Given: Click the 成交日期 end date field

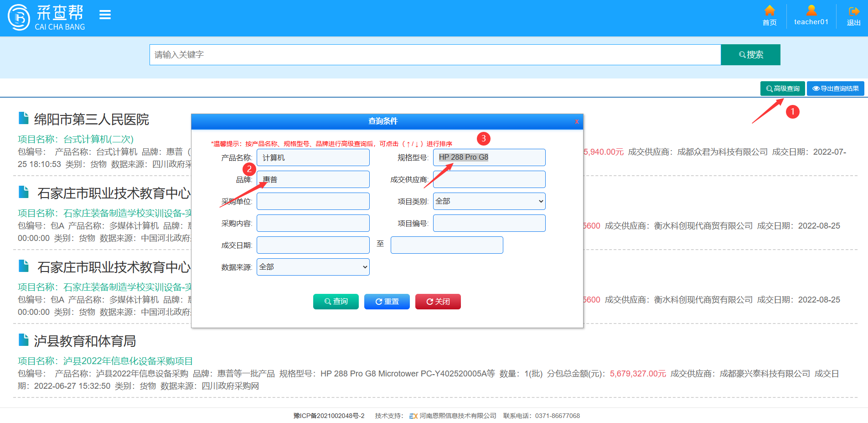Looking at the screenshot, I should click(447, 245).
